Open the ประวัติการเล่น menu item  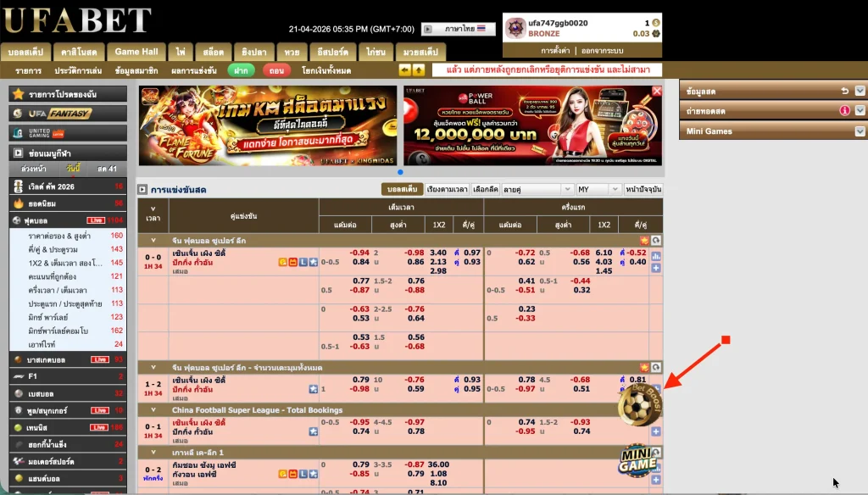coord(78,71)
